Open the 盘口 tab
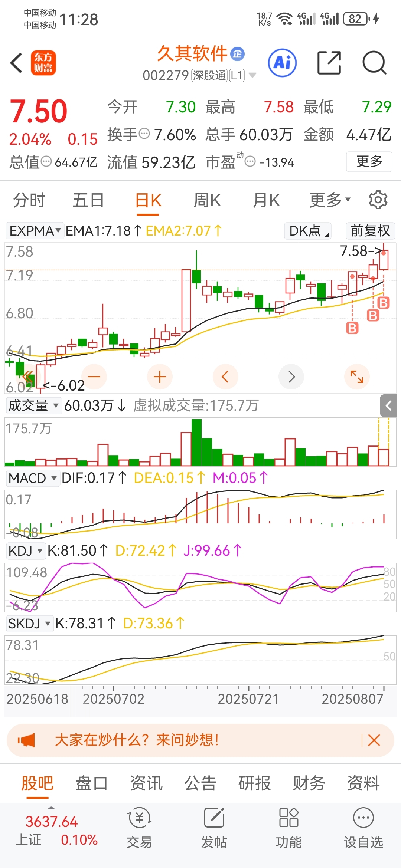The image size is (401, 868). point(92,783)
